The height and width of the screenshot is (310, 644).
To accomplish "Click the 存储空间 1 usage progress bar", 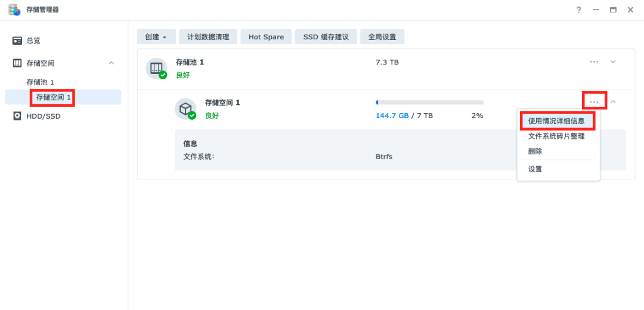I will click(429, 103).
